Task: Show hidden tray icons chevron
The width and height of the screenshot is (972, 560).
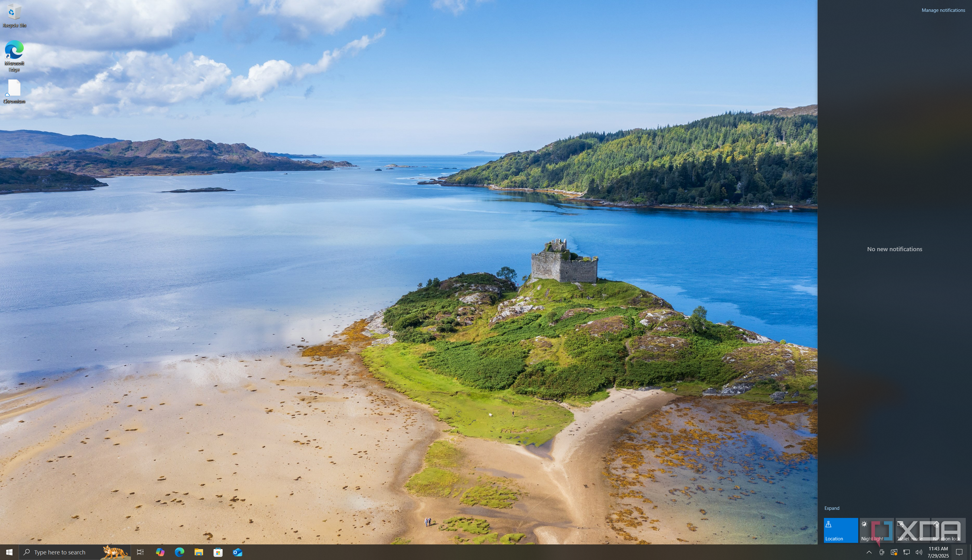Action: pos(869,552)
